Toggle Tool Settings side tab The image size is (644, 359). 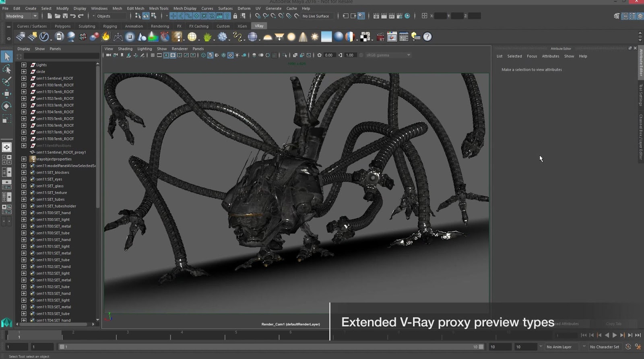(641, 95)
